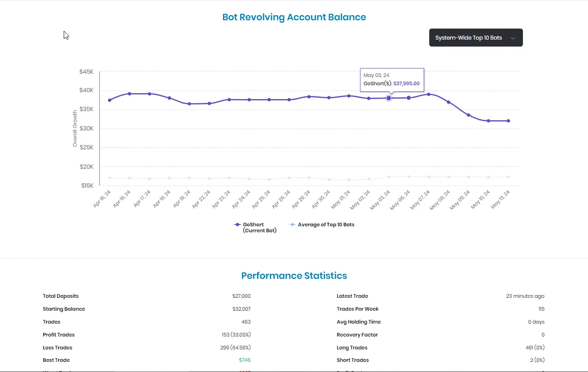Toggle GoShort (Current Bot) legend series
The width and height of the screenshot is (588, 372).
[256, 227]
